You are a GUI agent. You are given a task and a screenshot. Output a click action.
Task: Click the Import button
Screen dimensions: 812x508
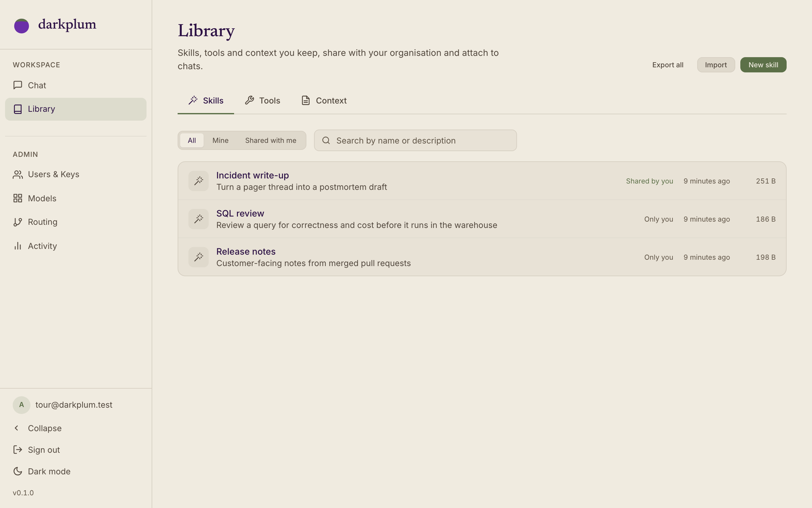tap(716, 65)
